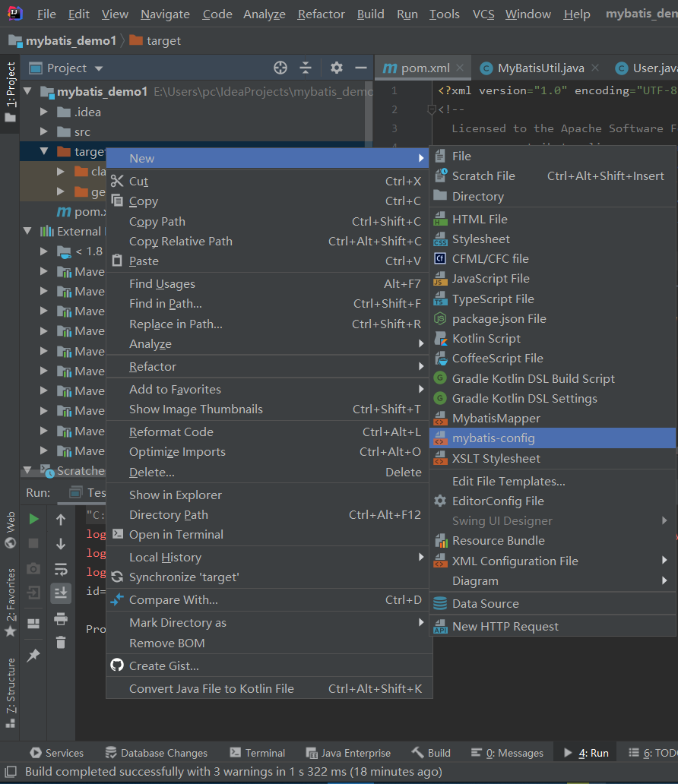678x784 pixels.
Task: Click the IntelliJ IDEA logo icon
Action: point(15,14)
